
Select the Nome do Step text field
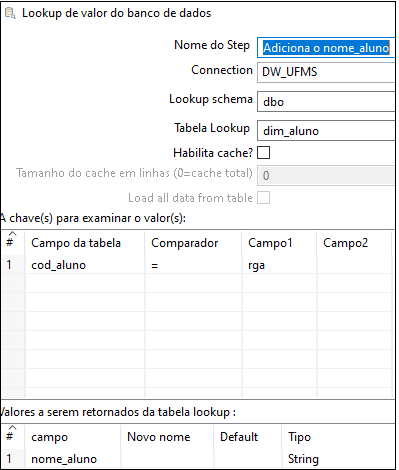point(326,48)
